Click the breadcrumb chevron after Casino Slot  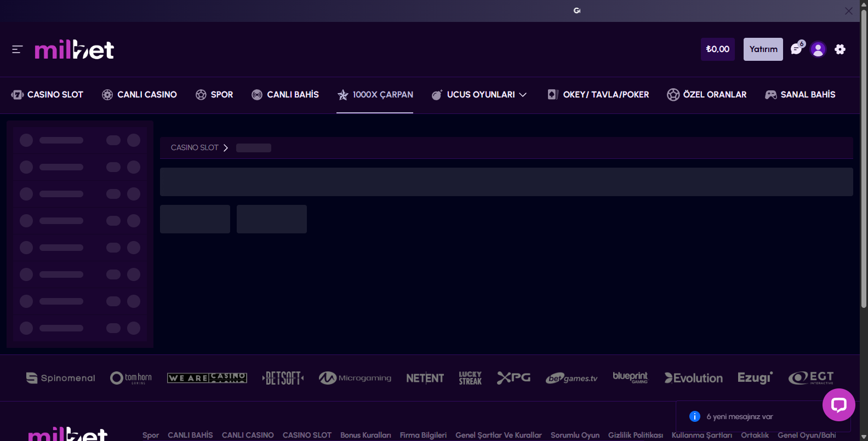(x=225, y=148)
